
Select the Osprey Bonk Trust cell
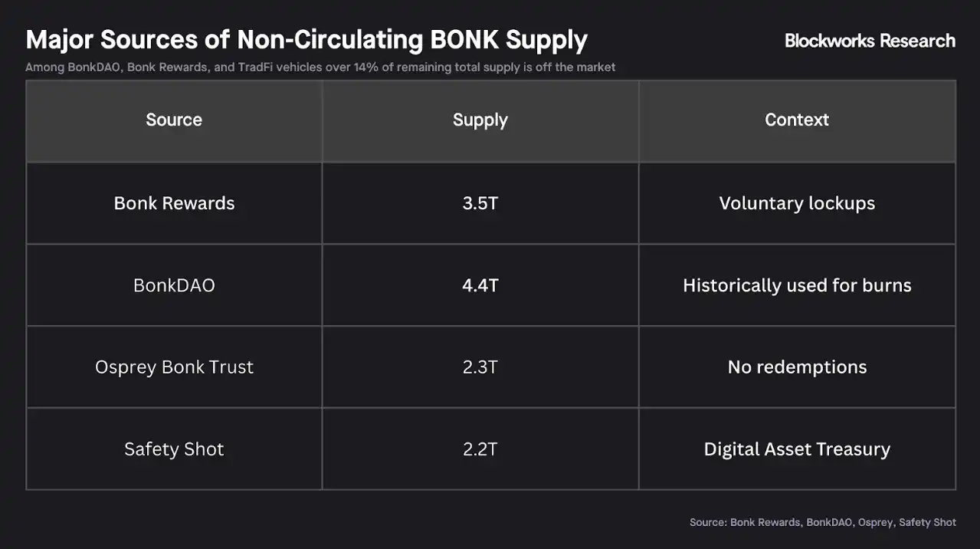click(x=174, y=367)
